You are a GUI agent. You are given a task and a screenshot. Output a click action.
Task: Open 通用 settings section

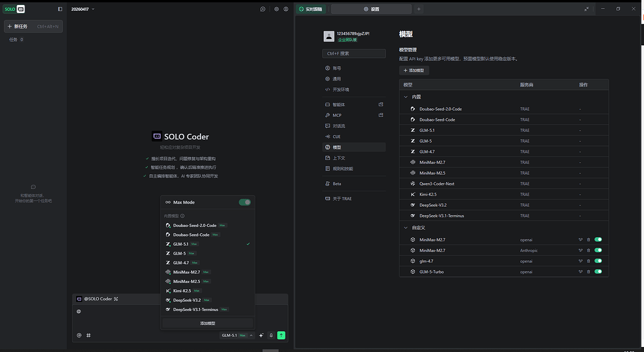coord(353,79)
